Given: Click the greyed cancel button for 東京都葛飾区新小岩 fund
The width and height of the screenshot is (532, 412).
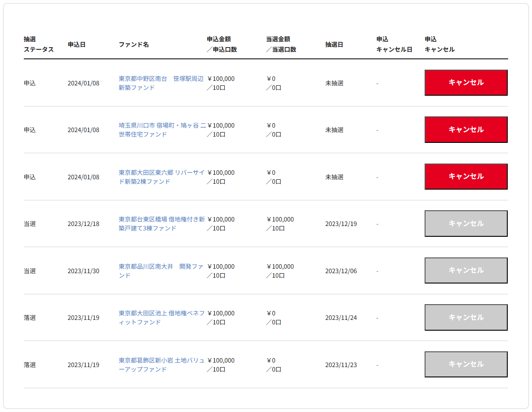Looking at the screenshot, I should 466,364.
